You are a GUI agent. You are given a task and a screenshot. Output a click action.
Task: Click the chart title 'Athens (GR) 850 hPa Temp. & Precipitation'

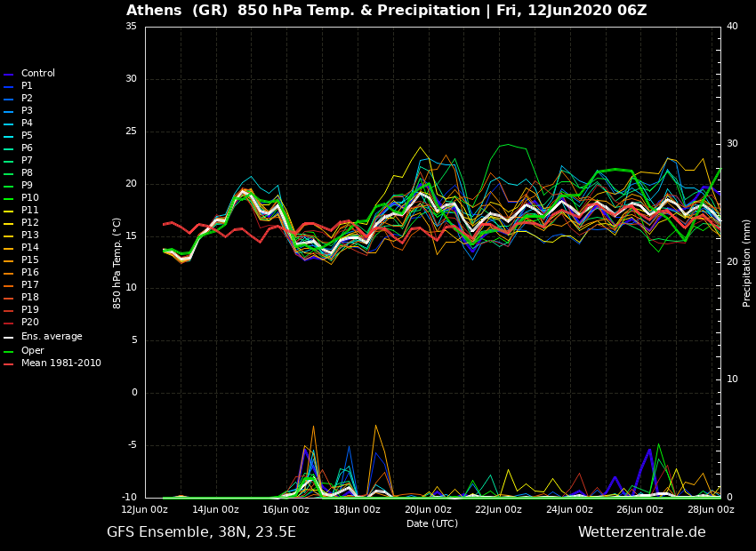click(302, 11)
